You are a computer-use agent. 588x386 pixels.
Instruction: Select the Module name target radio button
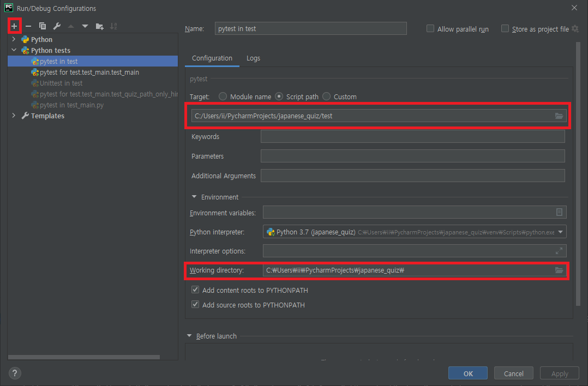point(223,96)
